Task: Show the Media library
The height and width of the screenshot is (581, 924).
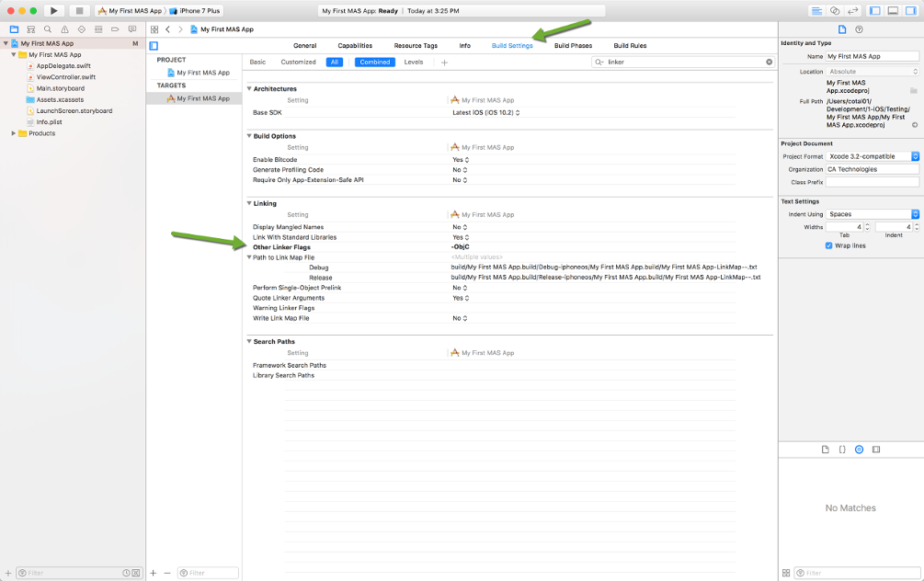Action: [876, 450]
